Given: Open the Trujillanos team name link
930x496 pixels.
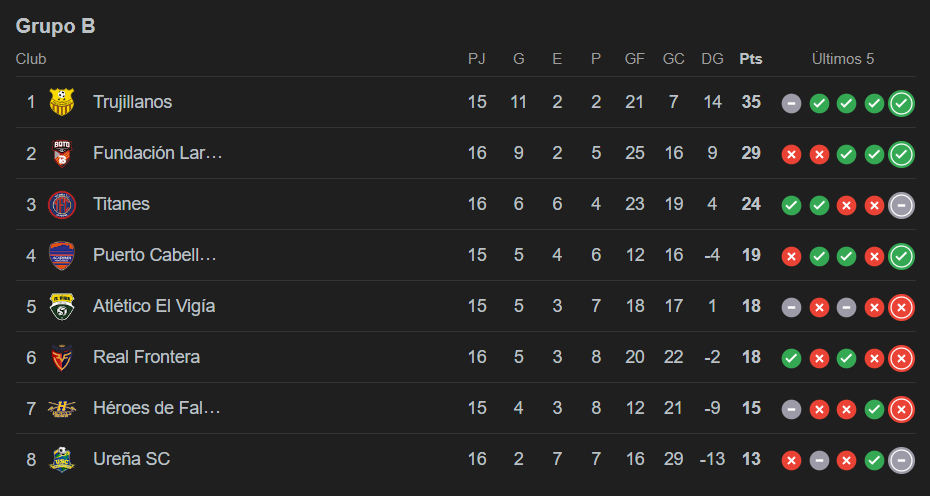Looking at the screenshot, I should (x=132, y=102).
